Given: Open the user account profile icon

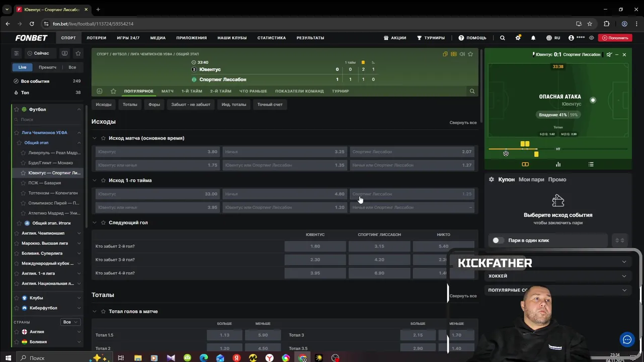Looking at the screenshot, I should (x=571, y=38).
